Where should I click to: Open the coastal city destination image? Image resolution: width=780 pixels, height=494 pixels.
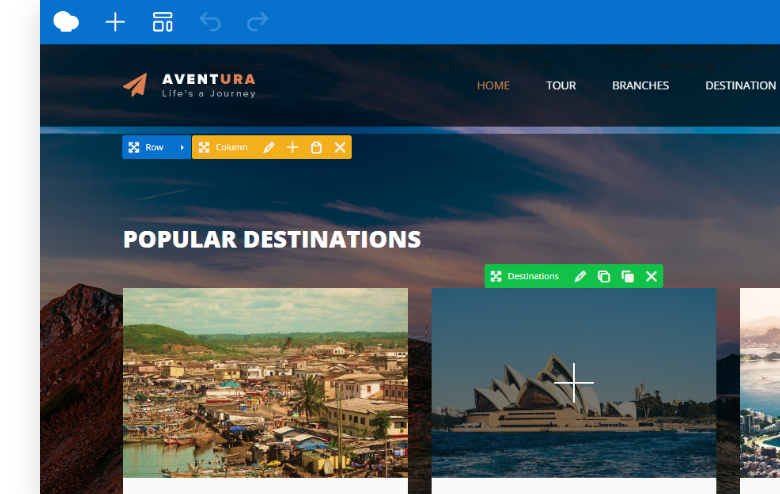tap(760, 383)
